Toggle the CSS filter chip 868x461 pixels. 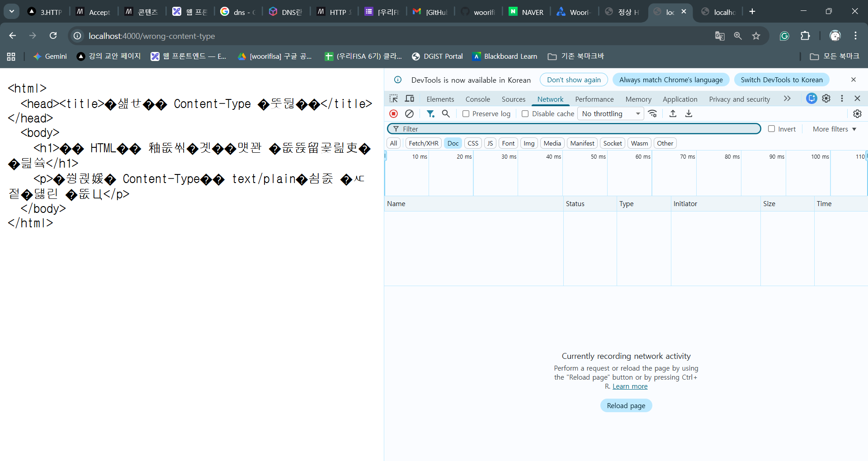[x=473, y=143]
